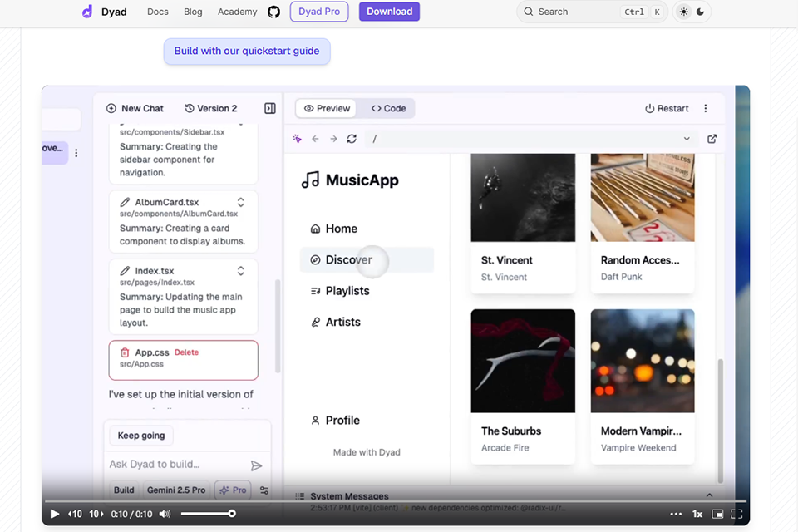Open Version 2 history
The image size is (798, 532).
tap(210, 108)
